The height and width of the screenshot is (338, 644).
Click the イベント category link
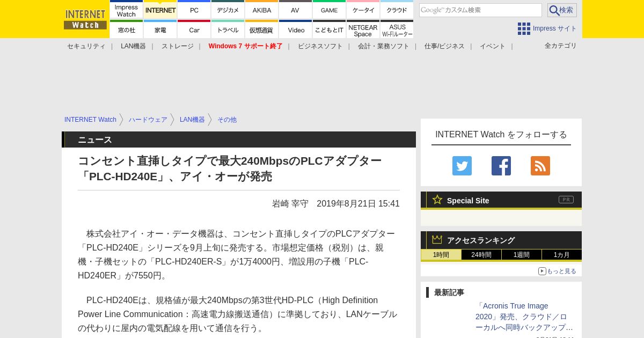(493, 46)
